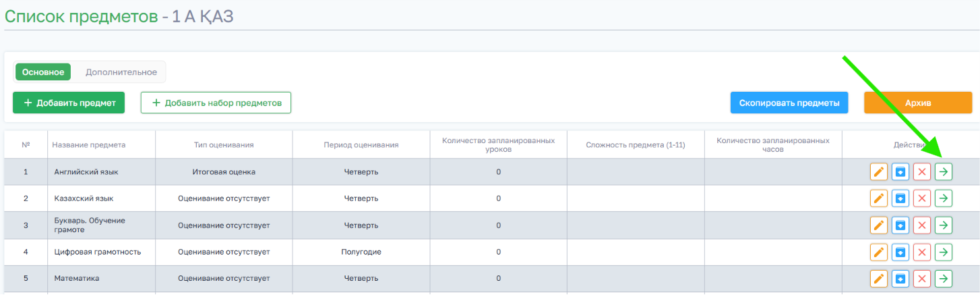Click Количество запланированных часов header

[773, 144]
